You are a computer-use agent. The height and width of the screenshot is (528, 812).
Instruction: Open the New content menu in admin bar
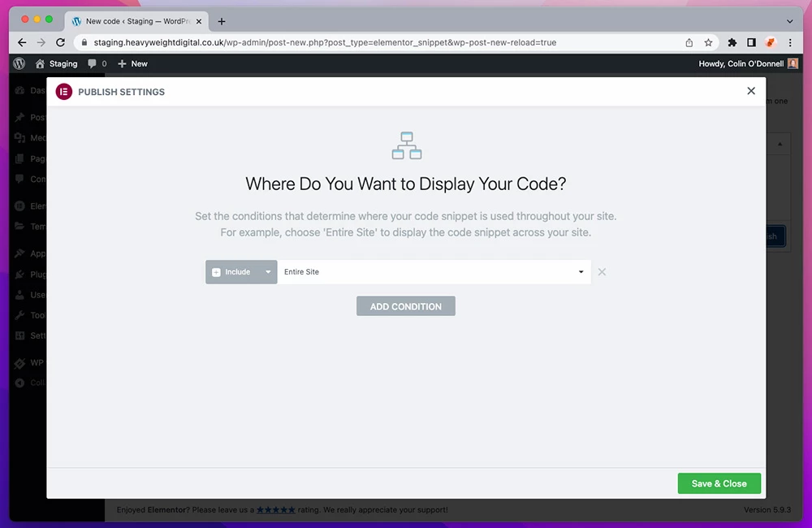click(133, 63)
